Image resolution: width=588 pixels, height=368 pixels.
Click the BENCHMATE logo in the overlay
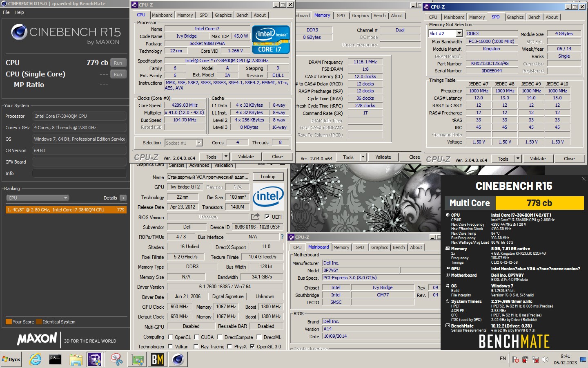tap(514, 341)
